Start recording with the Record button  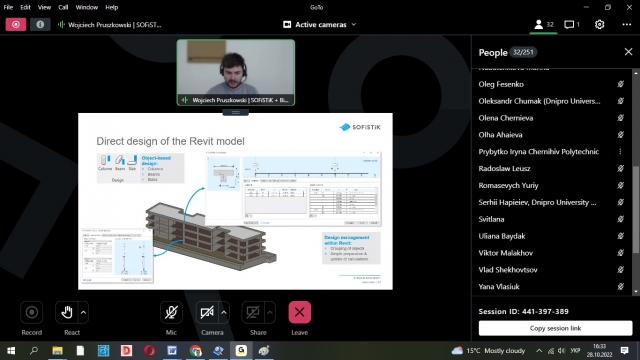(x=31, y=312)
